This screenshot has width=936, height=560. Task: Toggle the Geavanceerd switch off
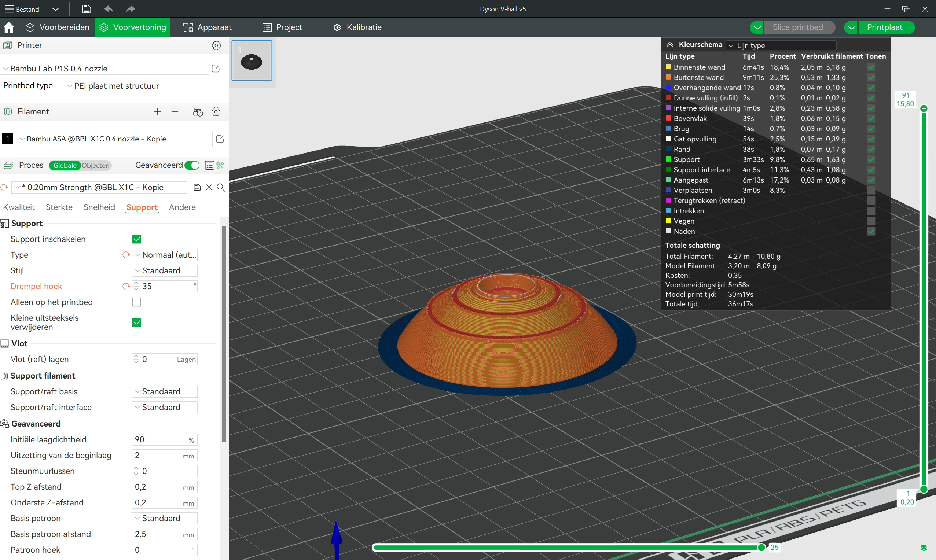[x=192, y=165]
